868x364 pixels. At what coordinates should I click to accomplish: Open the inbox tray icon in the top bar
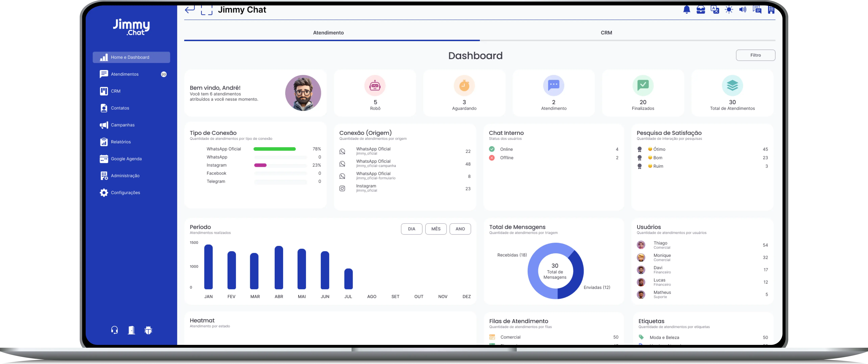coord(701,10)
